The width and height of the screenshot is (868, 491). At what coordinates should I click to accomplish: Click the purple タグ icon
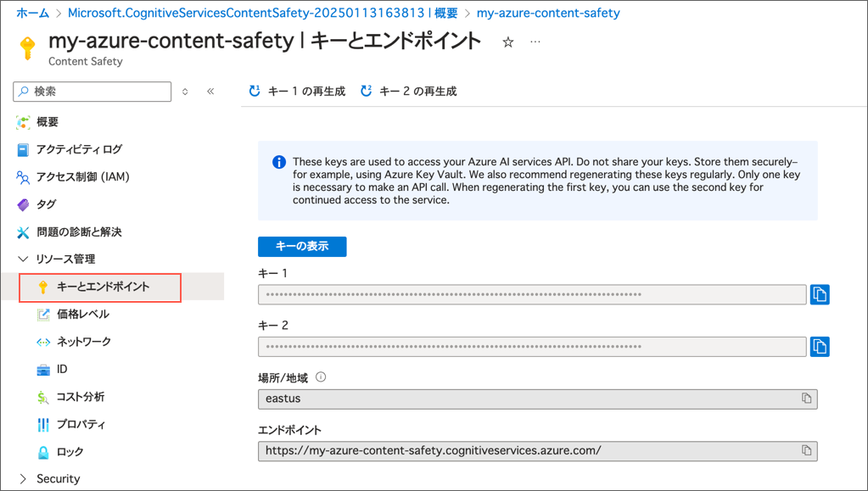coord(23,205)
